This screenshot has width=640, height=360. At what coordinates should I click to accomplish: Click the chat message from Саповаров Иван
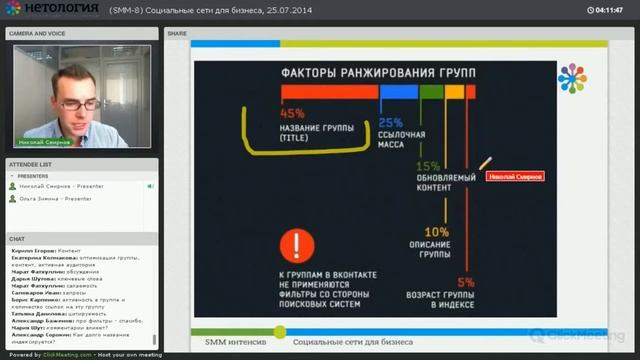pyautogui.click(x=49, y=293)
